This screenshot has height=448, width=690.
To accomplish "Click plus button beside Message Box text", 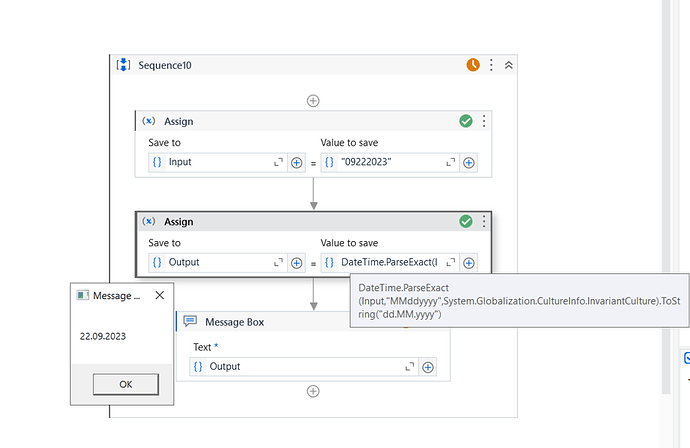I will (x=428, y=367).
